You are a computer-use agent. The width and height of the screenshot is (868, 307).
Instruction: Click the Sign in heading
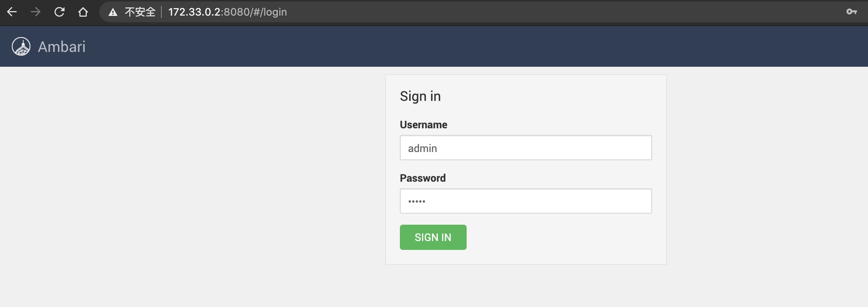pos(420,96)
